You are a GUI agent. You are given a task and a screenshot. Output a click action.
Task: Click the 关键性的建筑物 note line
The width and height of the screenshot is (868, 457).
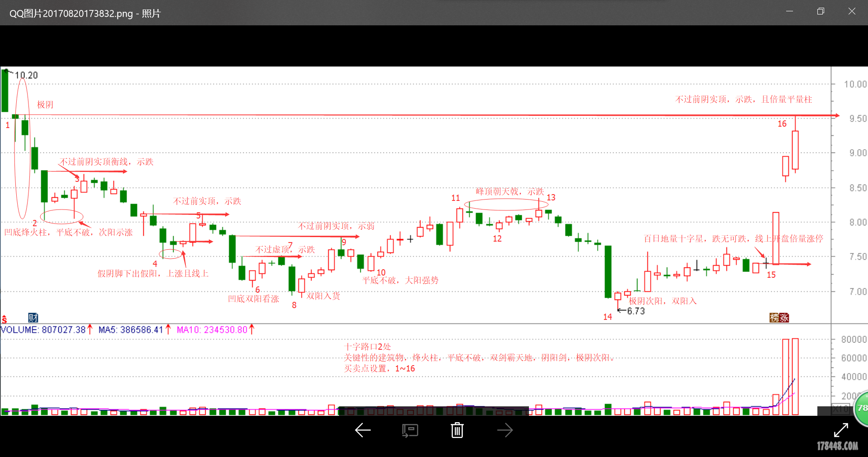pos(480,357)
